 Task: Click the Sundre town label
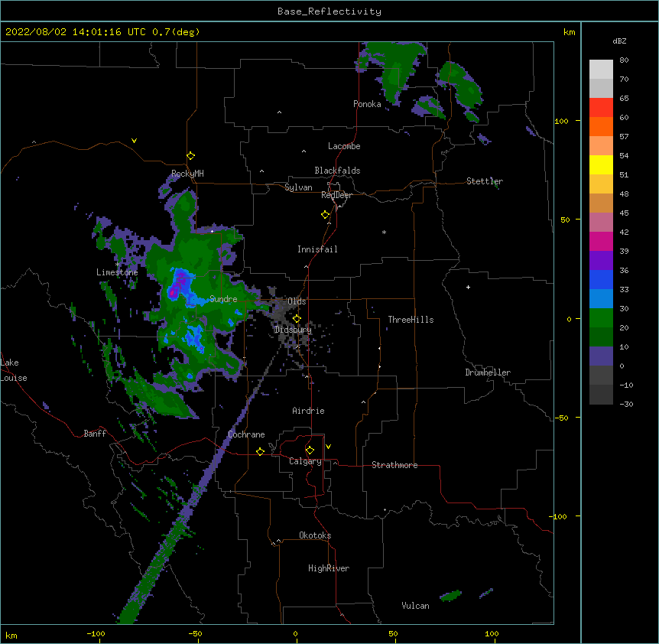[223, 299]
